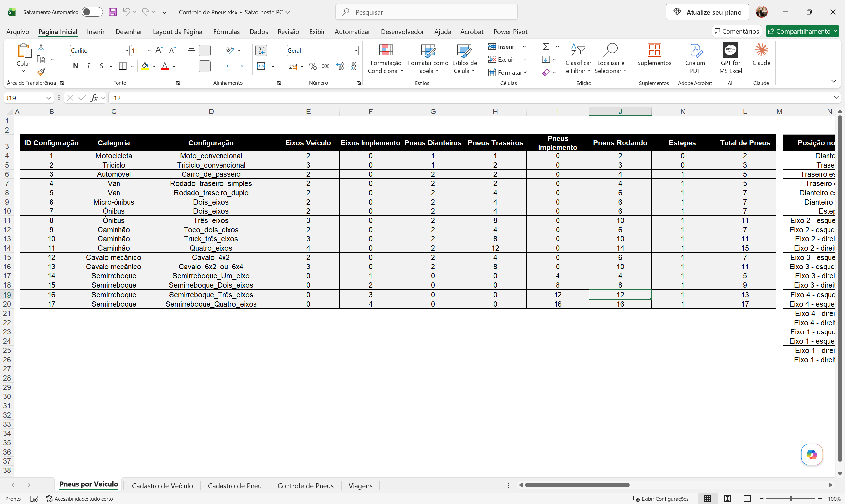
Task: Click the Copilot floating icon
Action: pyautogui.click(x=812, y=454)
